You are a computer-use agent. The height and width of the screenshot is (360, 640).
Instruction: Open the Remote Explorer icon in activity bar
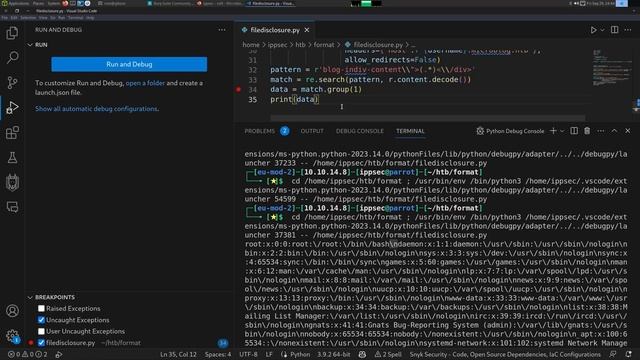click(12, 207)
